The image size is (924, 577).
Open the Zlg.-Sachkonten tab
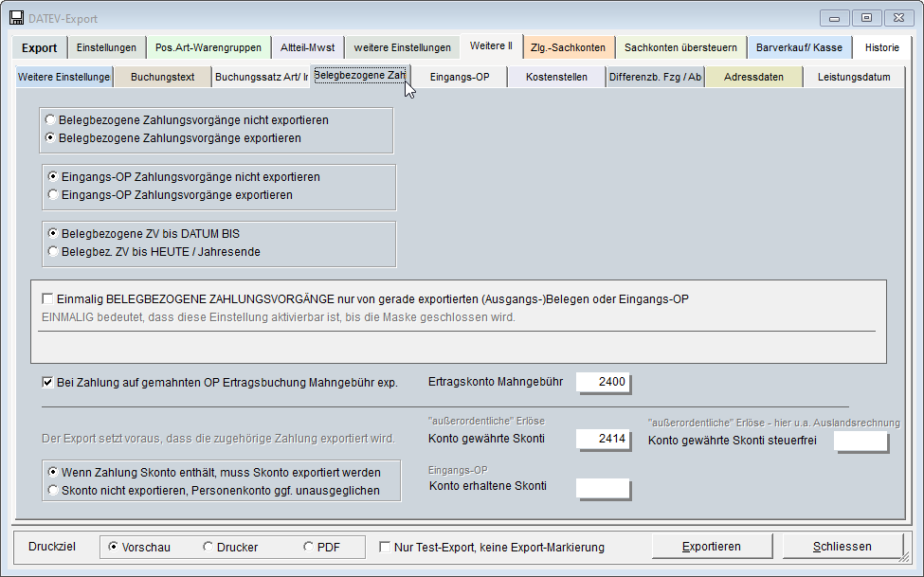568,47
